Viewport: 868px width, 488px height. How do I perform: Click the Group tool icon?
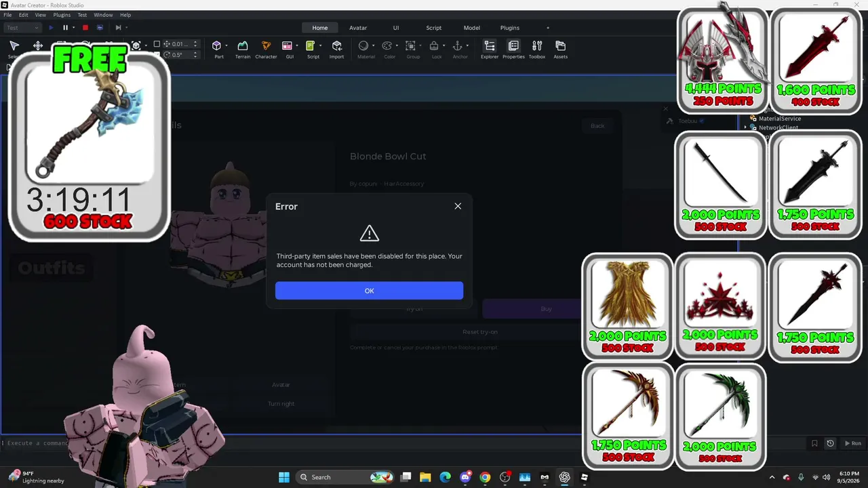pyautogui.click(x=410, y=45)
